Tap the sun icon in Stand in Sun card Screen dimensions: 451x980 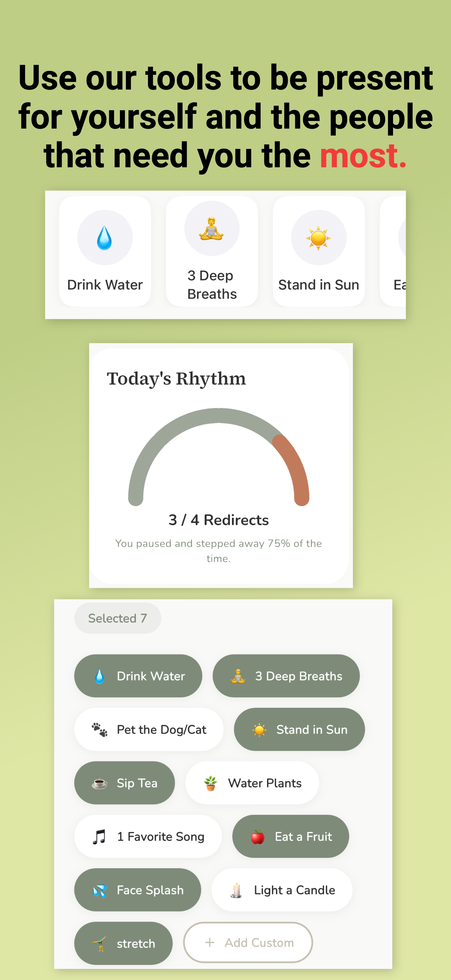(319, 238)
